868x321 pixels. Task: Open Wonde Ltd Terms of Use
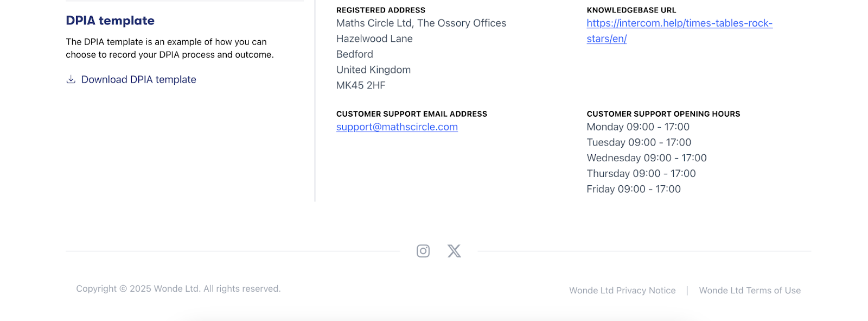coord(750,291)
